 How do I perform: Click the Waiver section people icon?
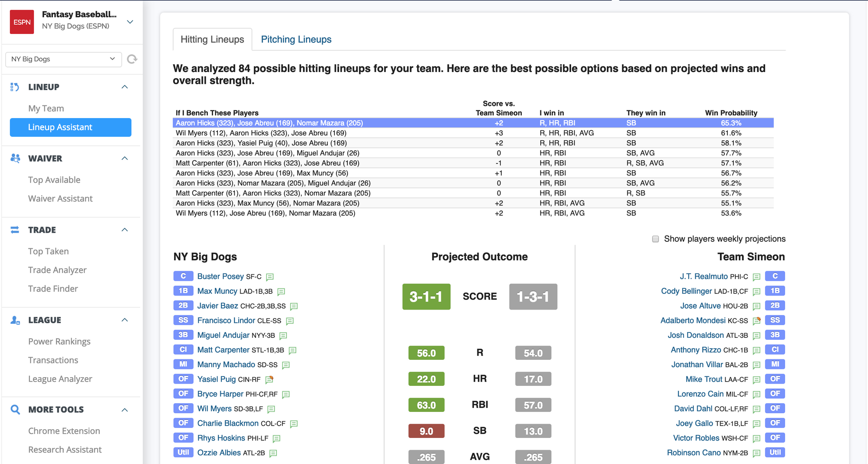(x=15, y=158)
